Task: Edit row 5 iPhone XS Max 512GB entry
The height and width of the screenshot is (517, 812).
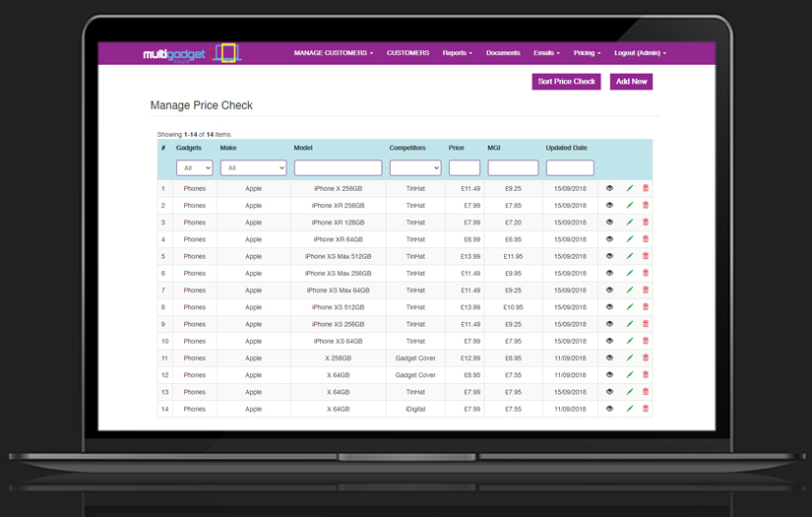Action: tap(630, 256)
